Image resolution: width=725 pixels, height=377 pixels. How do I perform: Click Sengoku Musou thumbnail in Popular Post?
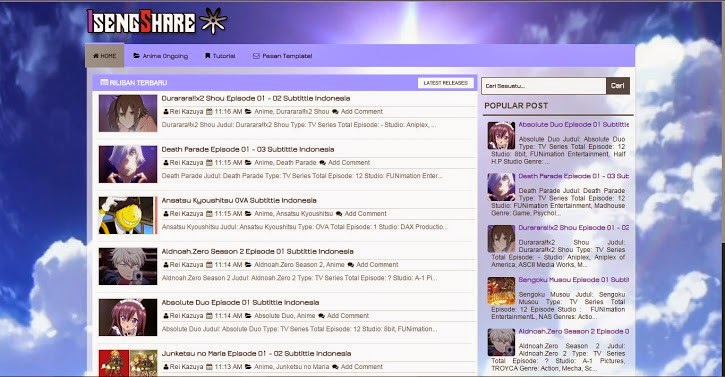click(501, 290)
